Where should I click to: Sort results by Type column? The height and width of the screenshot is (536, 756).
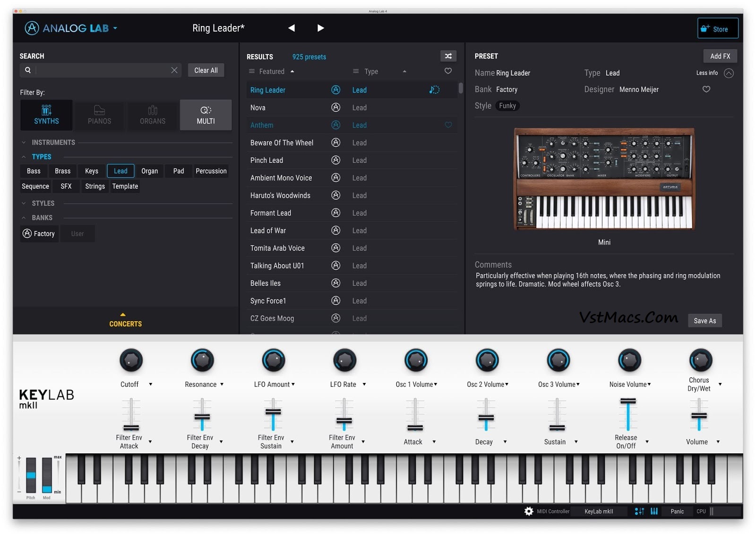371,71
